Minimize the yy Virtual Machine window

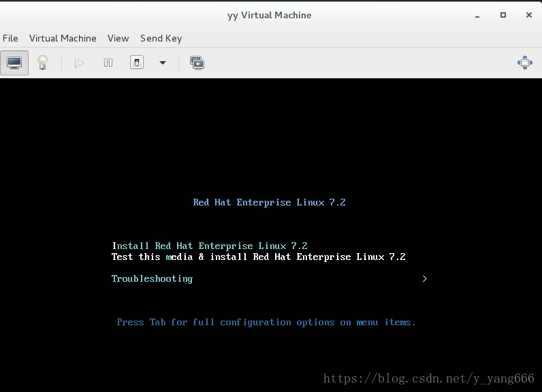[x=477, y=16]
